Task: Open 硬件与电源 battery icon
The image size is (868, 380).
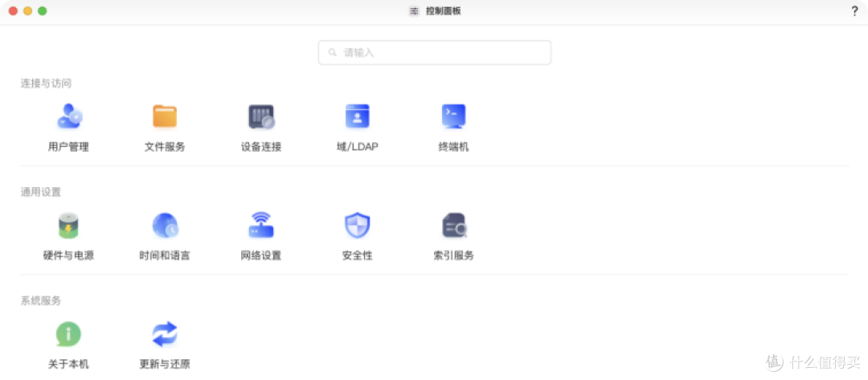Action: (x=68, y=226)
